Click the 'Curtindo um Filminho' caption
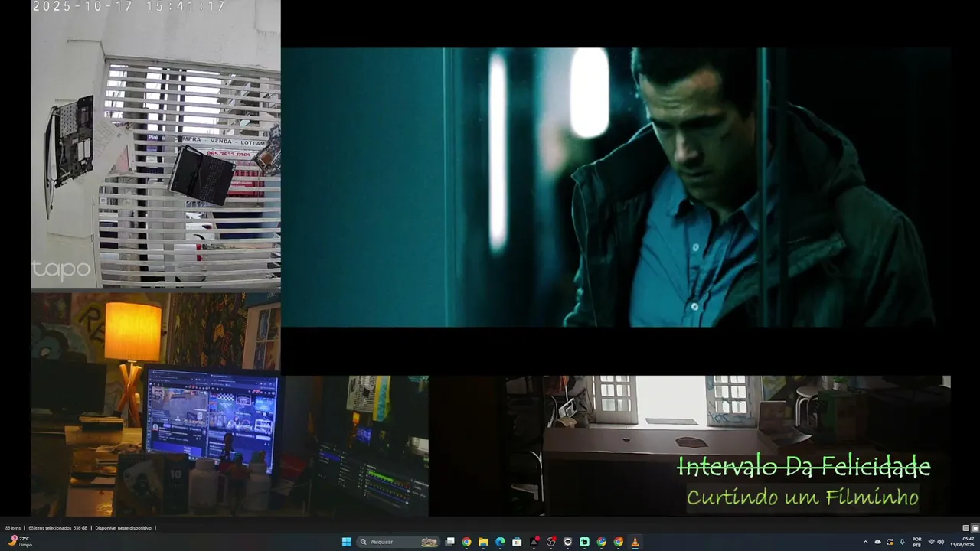 click(802, 497)
